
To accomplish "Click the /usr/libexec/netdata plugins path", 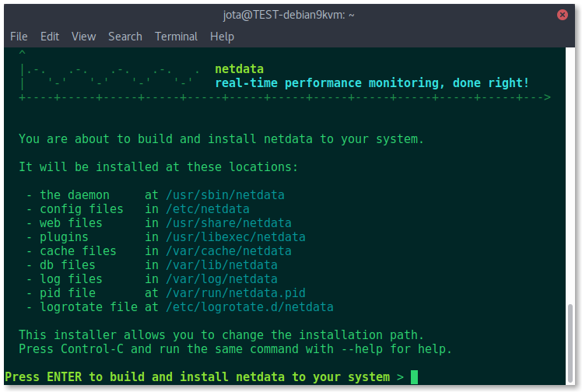I will pos(236,237).
